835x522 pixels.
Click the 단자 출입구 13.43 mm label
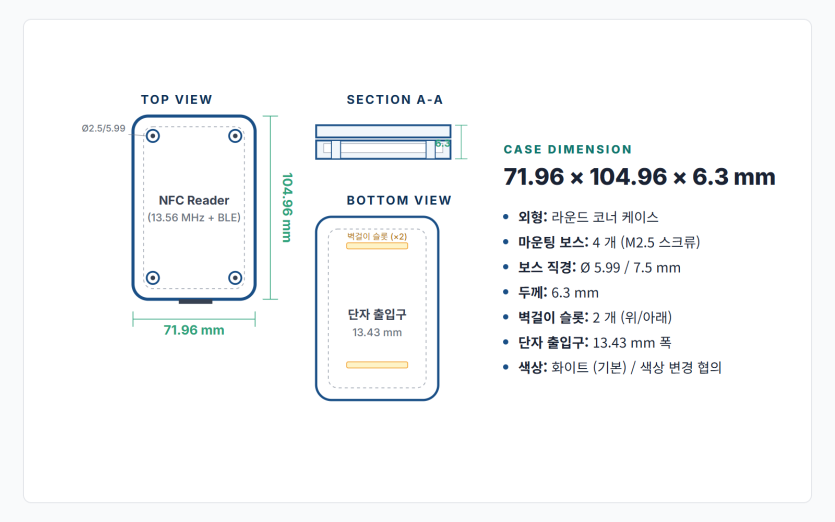pos(377,323)
